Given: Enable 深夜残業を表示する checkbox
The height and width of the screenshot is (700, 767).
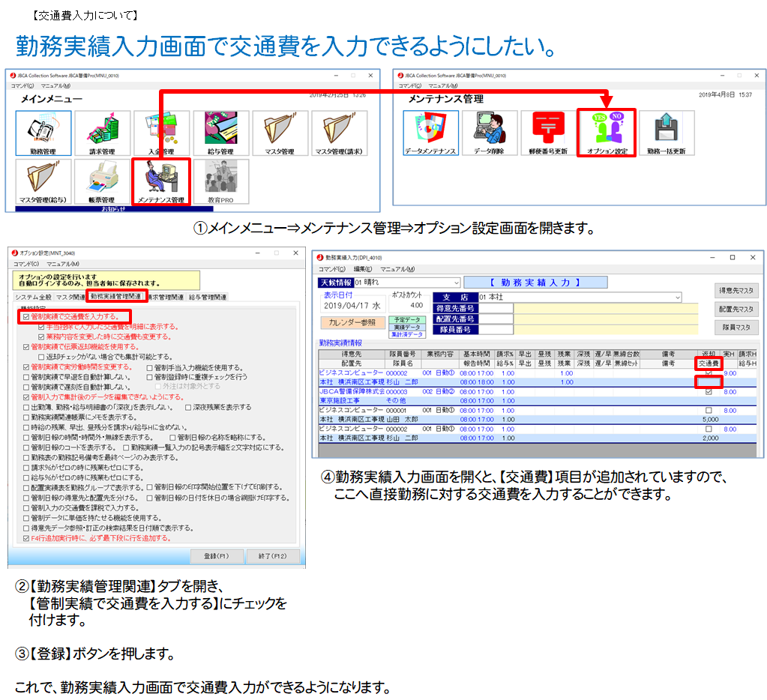Looking at the screenshot, I should tap(189, 407).
